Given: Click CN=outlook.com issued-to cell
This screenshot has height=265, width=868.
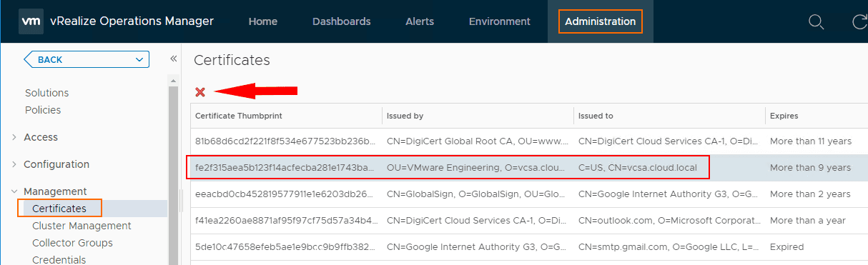Looking at the screenshot, I should click(669, 220).
